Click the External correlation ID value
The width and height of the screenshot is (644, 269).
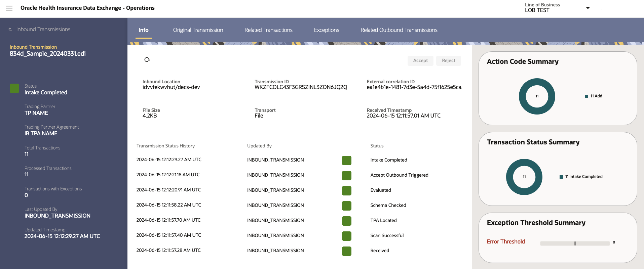click(x=414, y=87)
